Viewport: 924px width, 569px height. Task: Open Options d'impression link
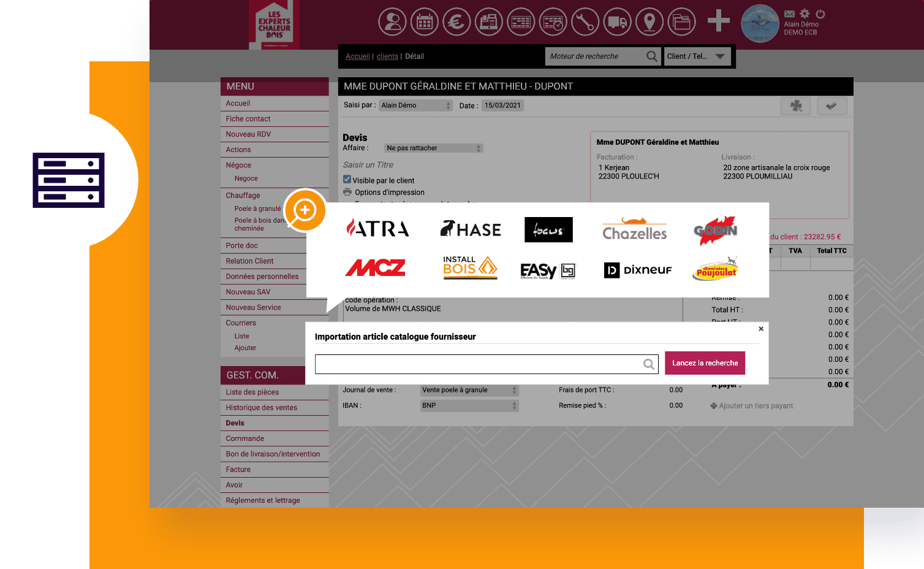coord(390,193)
